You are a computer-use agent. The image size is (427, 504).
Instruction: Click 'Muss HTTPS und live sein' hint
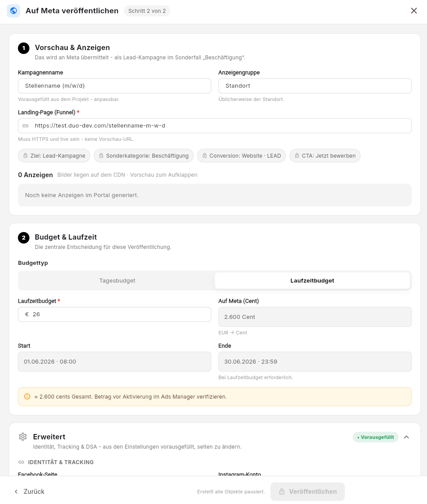tap(76, 139)
